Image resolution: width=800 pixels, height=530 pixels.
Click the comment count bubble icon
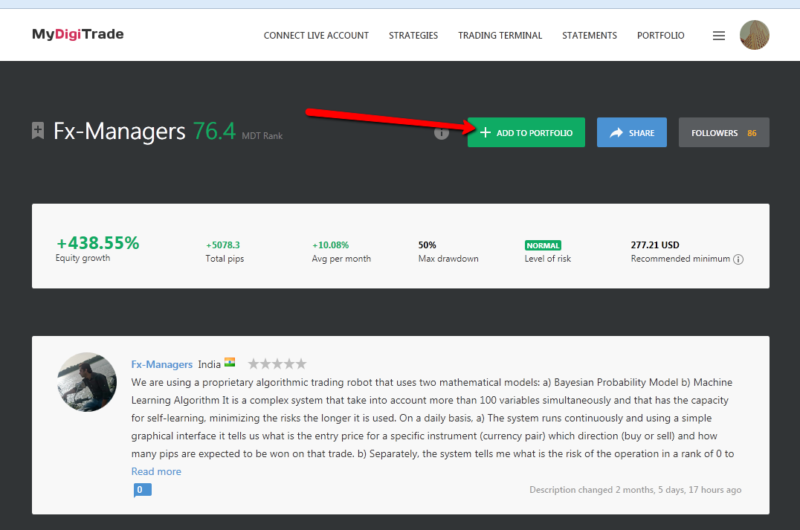(142, 490)
